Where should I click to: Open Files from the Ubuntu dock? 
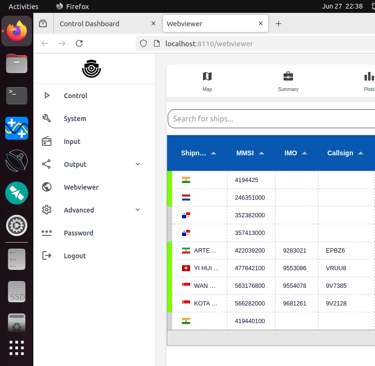tap(17, 63)
